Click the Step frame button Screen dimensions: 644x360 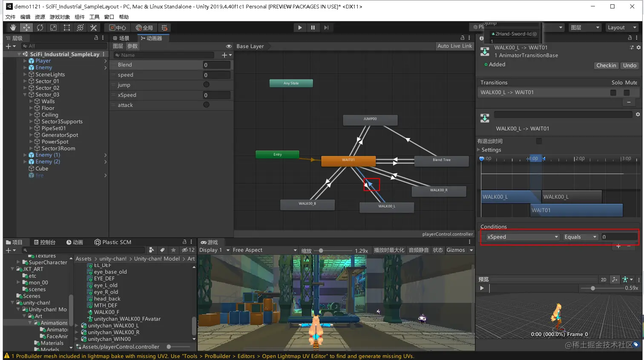click(x=326, y=28)
